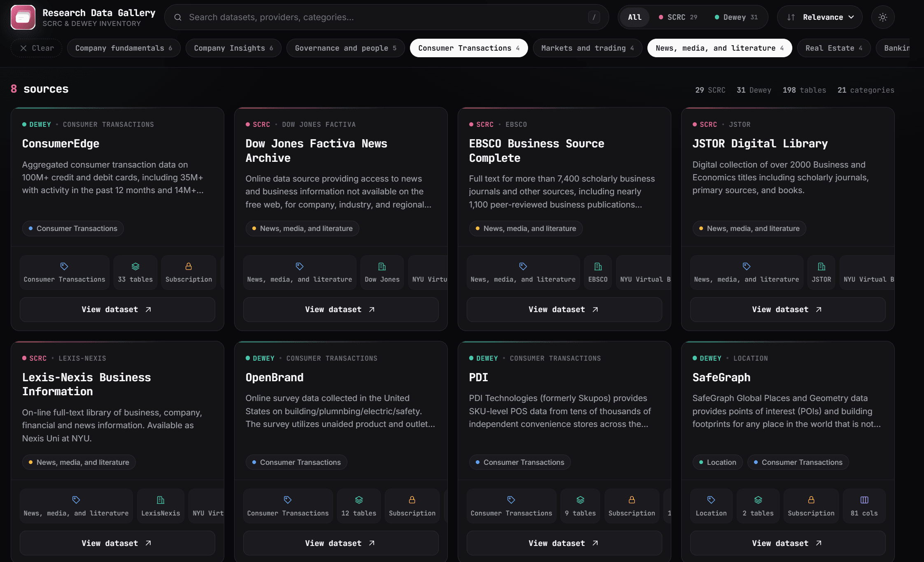The image size is (924, 562).
Task: Click the Subscription lock icon on ConsumerEdge card
Action: click(189, 266)
